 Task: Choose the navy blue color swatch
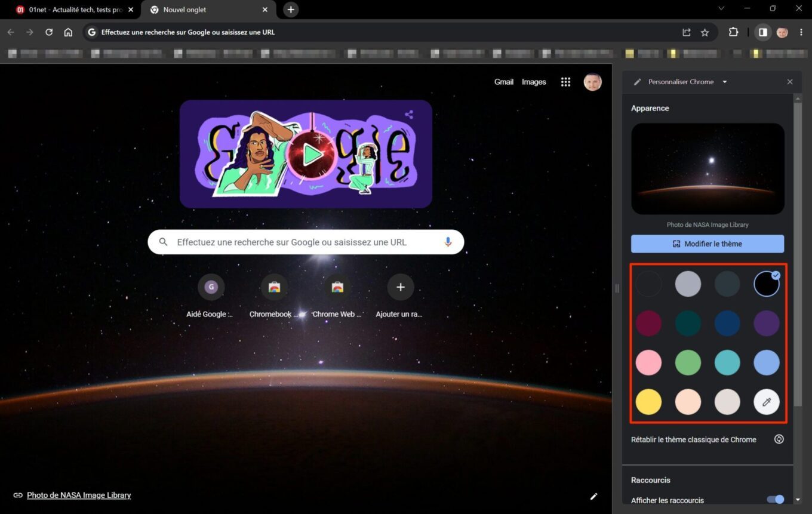pyautogui.click(x=727, y=324)
